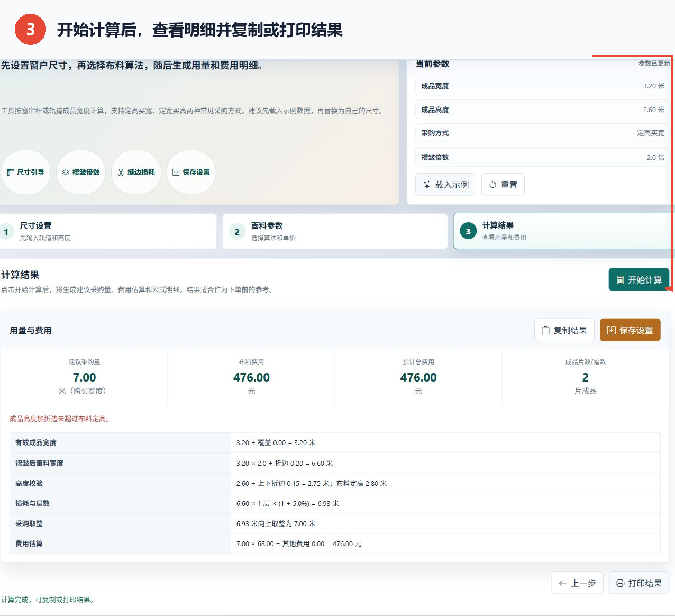Viewport: 675px width, 616px height.
Task: Select step 3 计算结果 tab
Action: click(x=563, y=231)
